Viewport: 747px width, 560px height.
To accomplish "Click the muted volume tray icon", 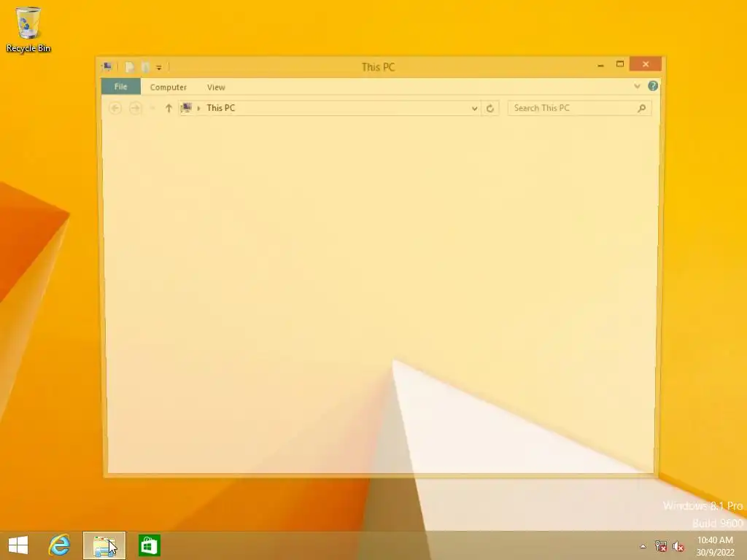I will coord(678,546).
